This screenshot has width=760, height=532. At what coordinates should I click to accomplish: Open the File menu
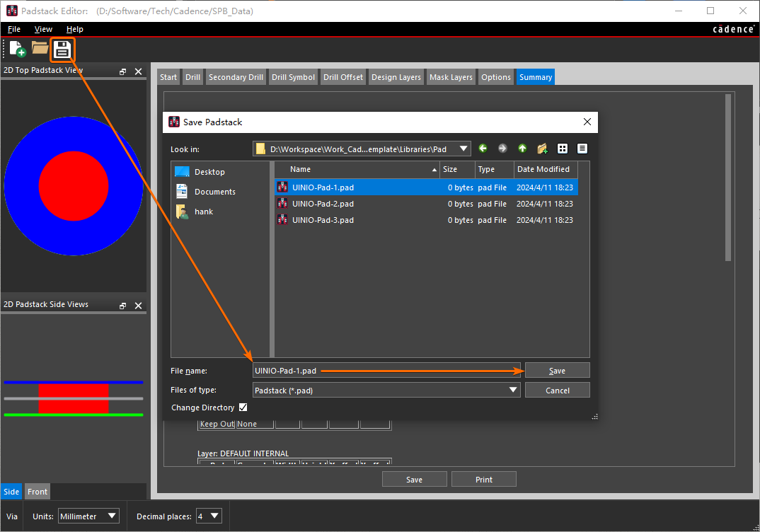pyautogui.click(x=14, y=29)
